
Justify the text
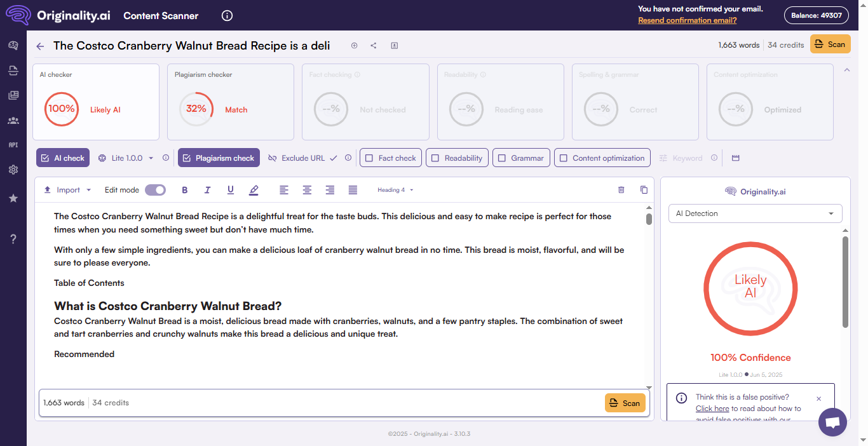click(353, 190)
